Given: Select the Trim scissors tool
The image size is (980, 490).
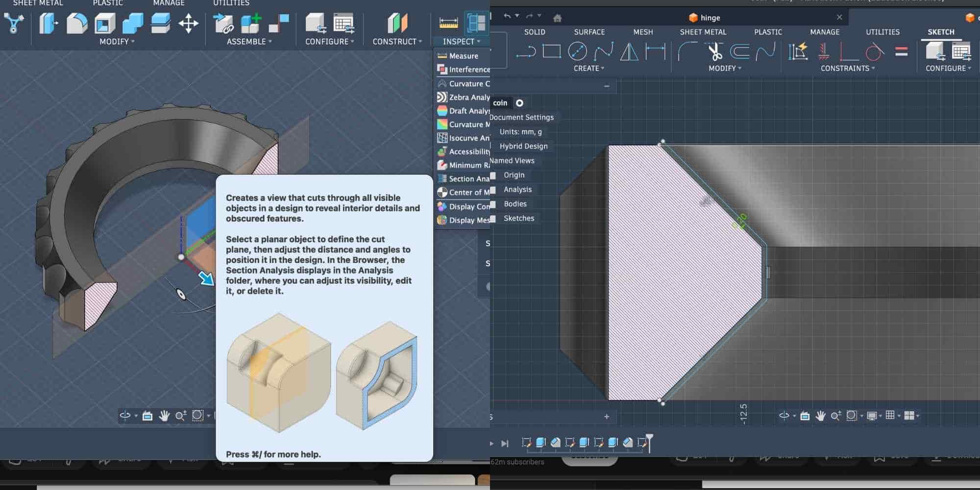Looking at the screenshot, I should pos(714,51).
